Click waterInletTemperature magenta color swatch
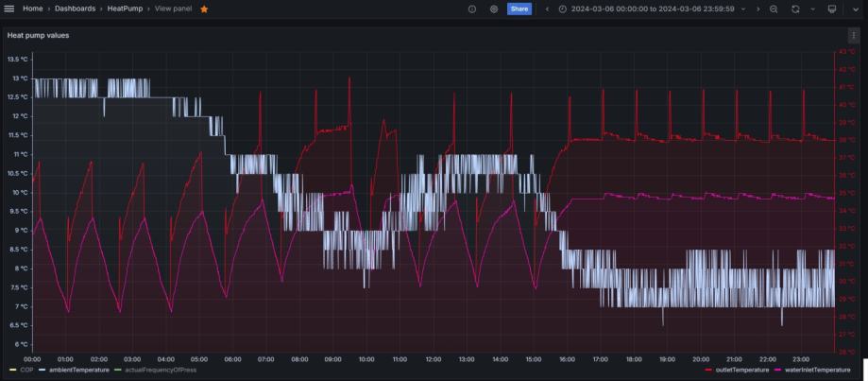Viewport: 868px width, 381px height. [x=778, y=370]
